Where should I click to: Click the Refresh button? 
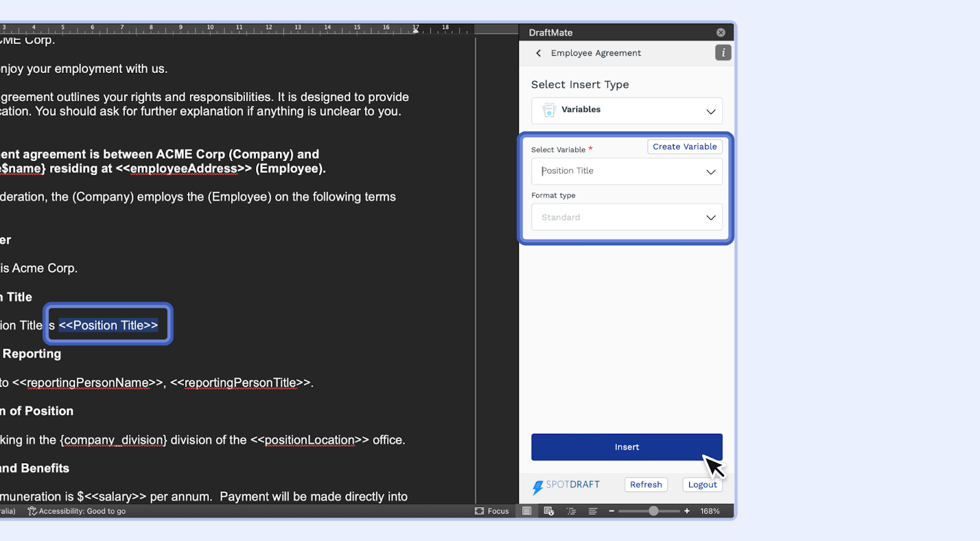coord(646,485)
